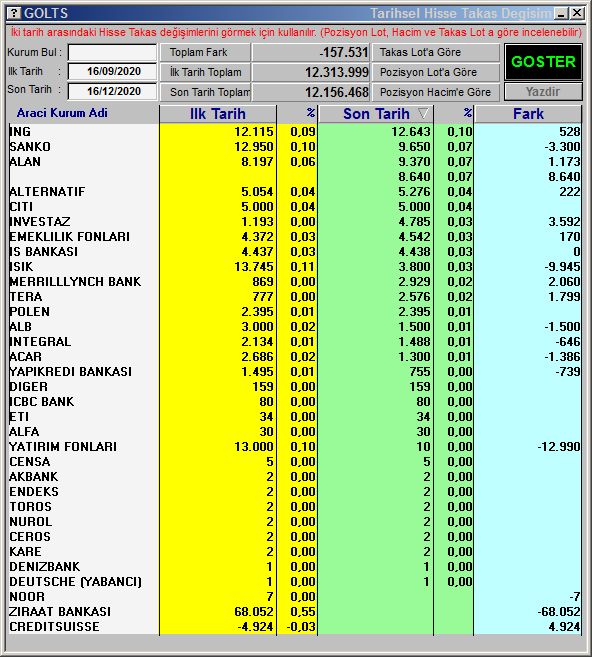Select the NOOR row
Image resolution: width=592 pixels, height=657 pixels.
click(295, 597)
